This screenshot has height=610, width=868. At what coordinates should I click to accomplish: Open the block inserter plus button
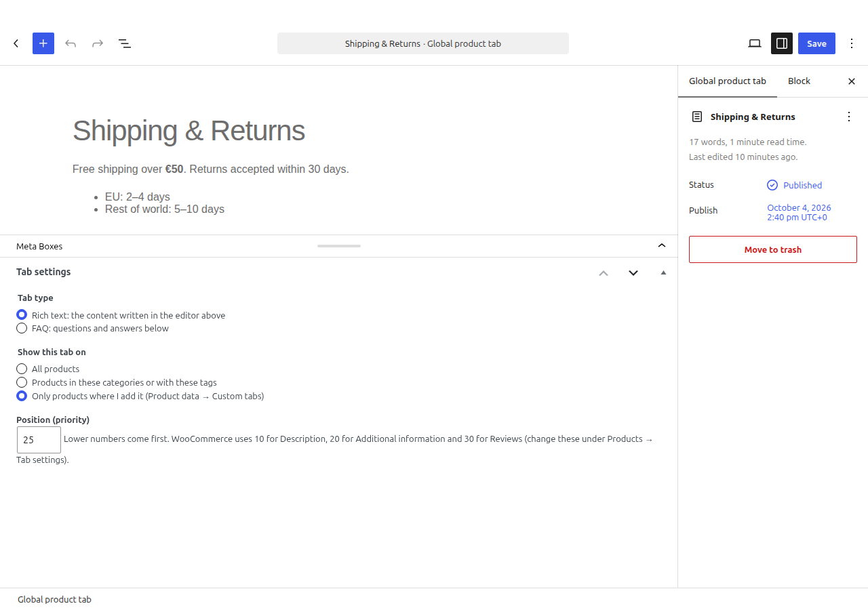click(x=43, y=43)
